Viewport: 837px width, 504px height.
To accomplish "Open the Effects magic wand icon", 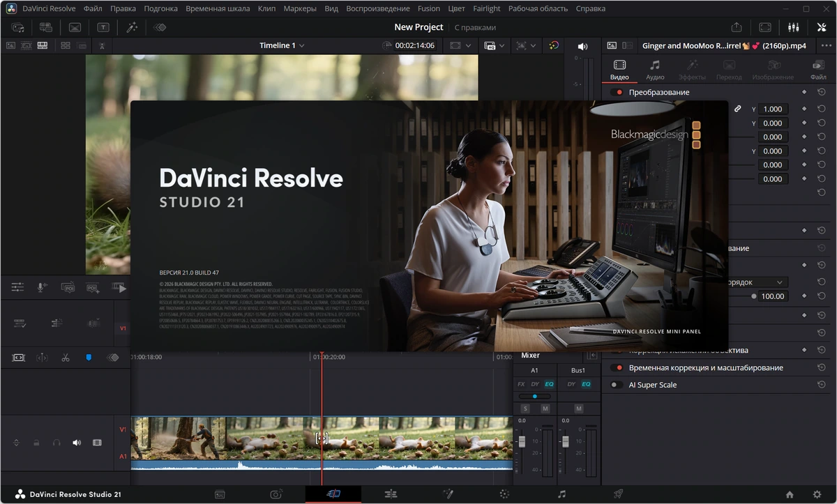I will [x=131, y=27].
